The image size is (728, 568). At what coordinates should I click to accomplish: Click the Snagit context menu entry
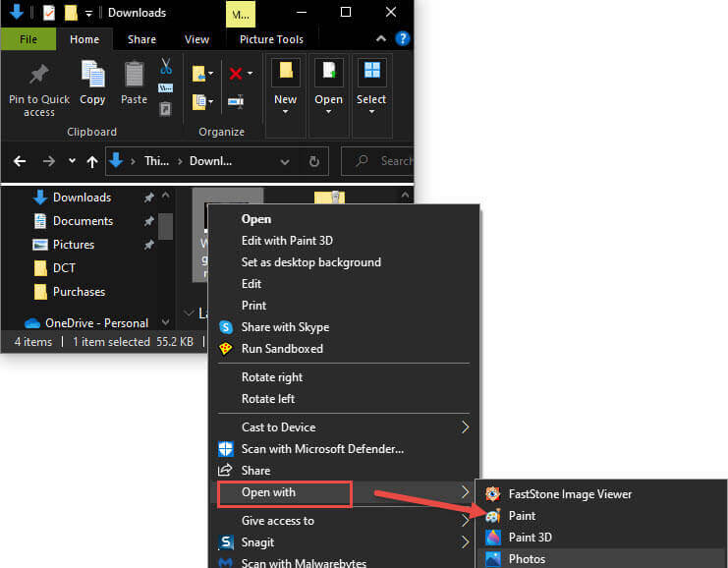[344, 542]
